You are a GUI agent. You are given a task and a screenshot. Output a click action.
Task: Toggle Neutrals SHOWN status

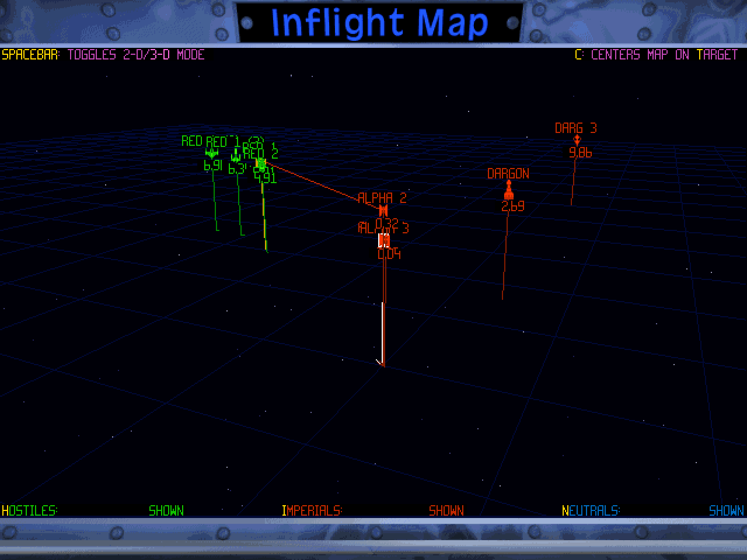[x=726, y=510]
